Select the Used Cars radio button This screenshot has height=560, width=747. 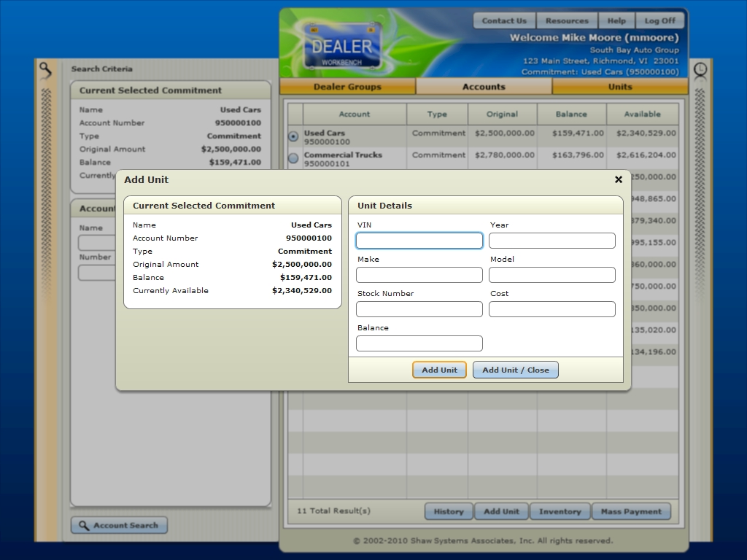(x=293, y=136)
